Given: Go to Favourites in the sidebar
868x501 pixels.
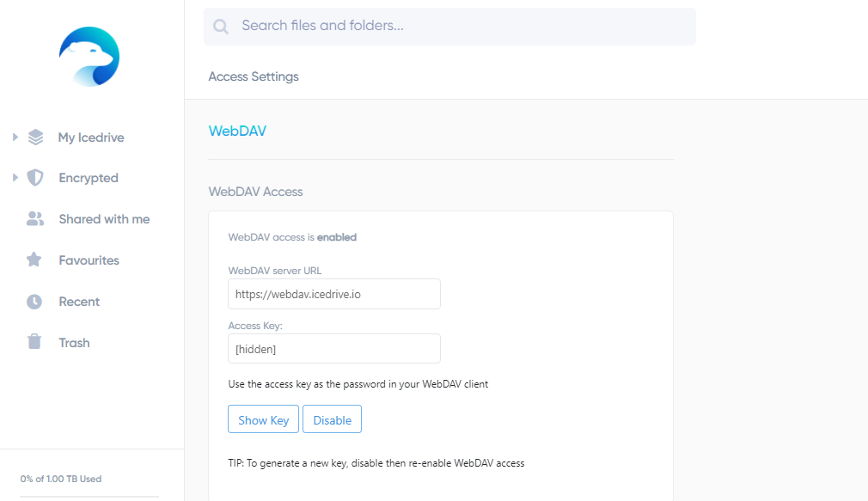Looking at the screenshot, I should [89, 260].
